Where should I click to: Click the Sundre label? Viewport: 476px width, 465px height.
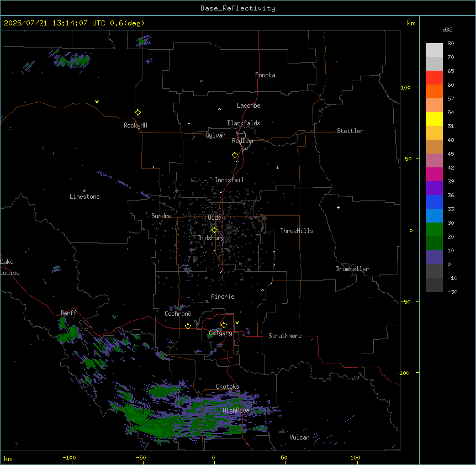point(161,216)
